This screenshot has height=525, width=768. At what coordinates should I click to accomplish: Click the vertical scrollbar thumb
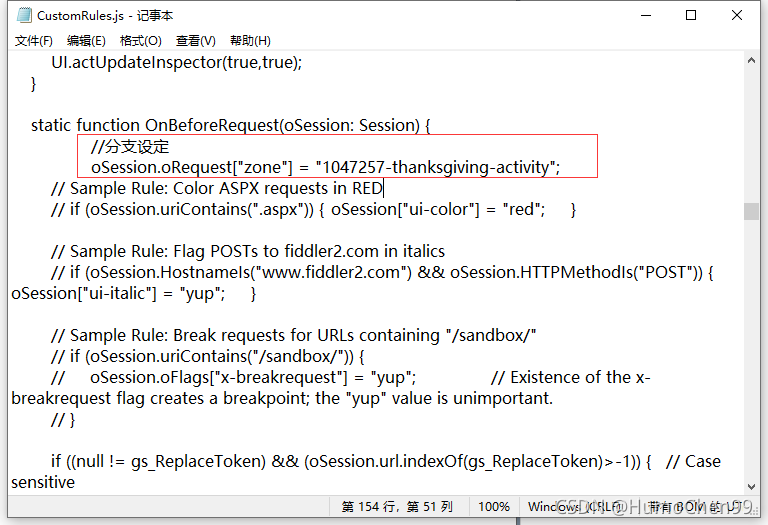click(x=751, y=211)
